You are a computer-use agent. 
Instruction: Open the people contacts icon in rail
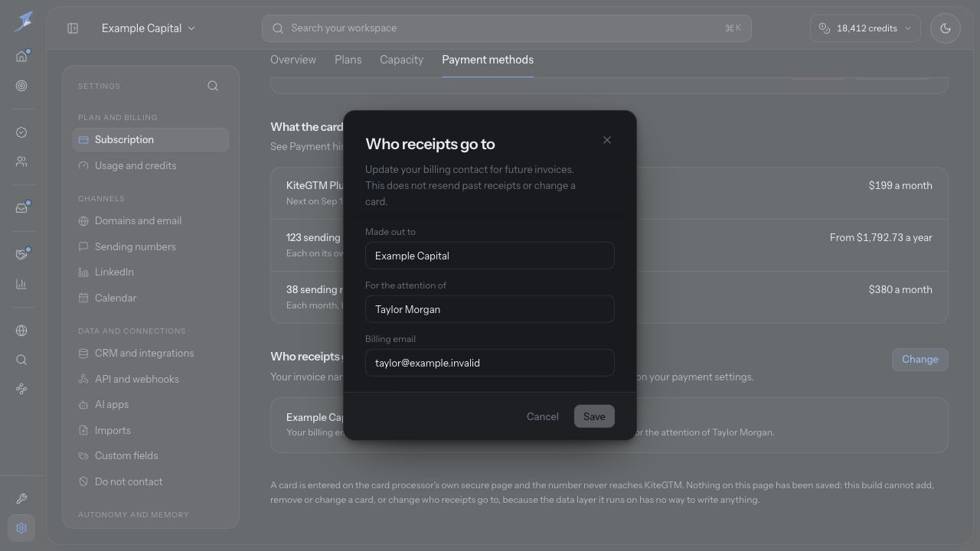pos(21,161)
